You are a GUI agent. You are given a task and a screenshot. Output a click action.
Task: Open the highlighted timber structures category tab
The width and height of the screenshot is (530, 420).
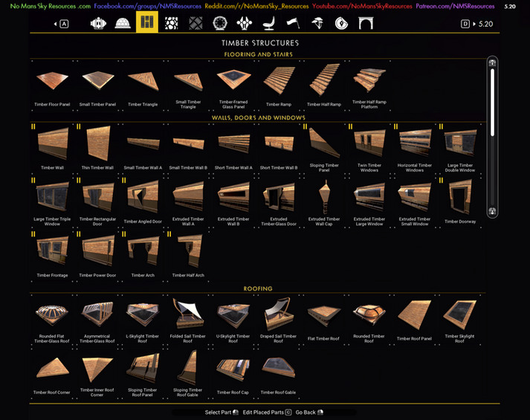click(147, 22)
